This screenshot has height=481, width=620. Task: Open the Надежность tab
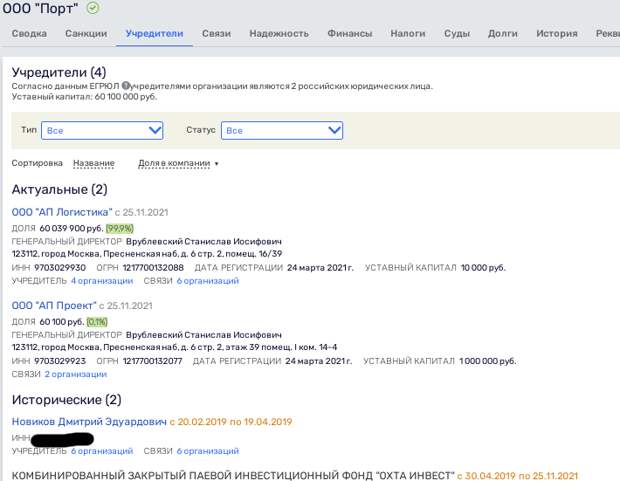pyautogui.click(x=279, y=34)
